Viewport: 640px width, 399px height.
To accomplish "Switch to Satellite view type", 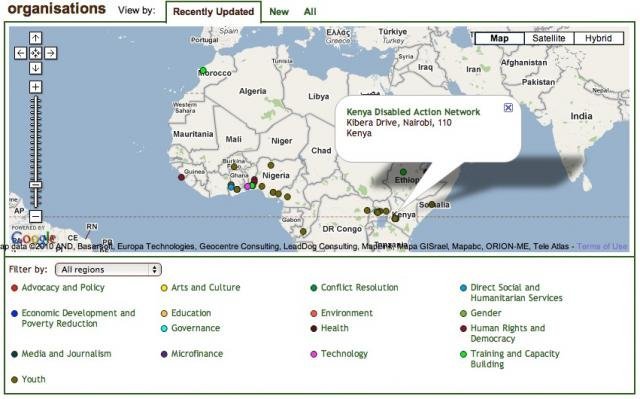I will [549, 38].
